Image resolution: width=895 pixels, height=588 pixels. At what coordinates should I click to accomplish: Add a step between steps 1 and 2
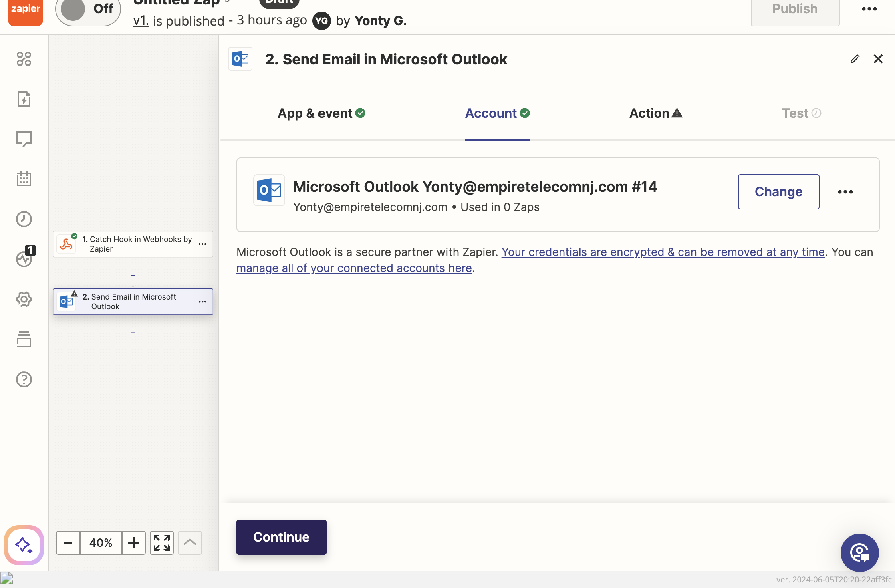point(133,276)
